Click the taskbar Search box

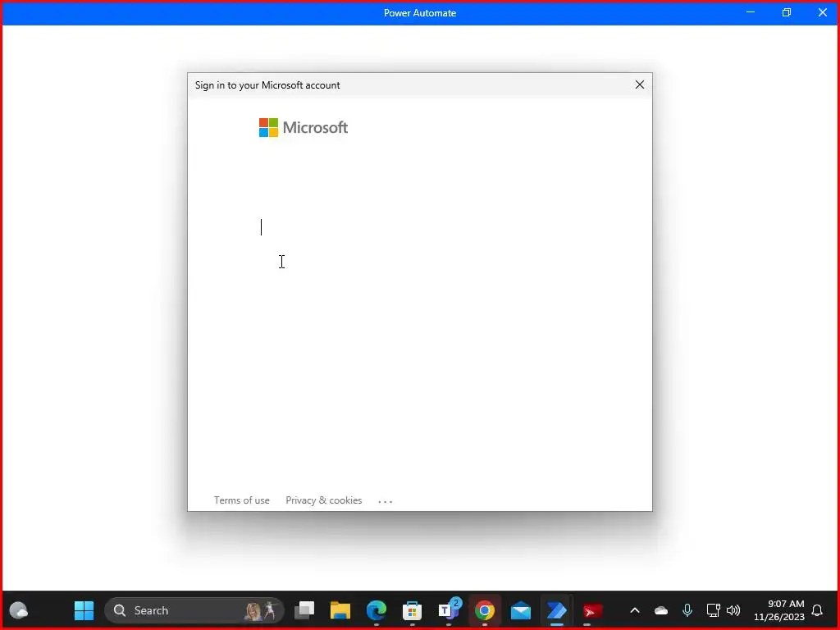coord(194,610)
